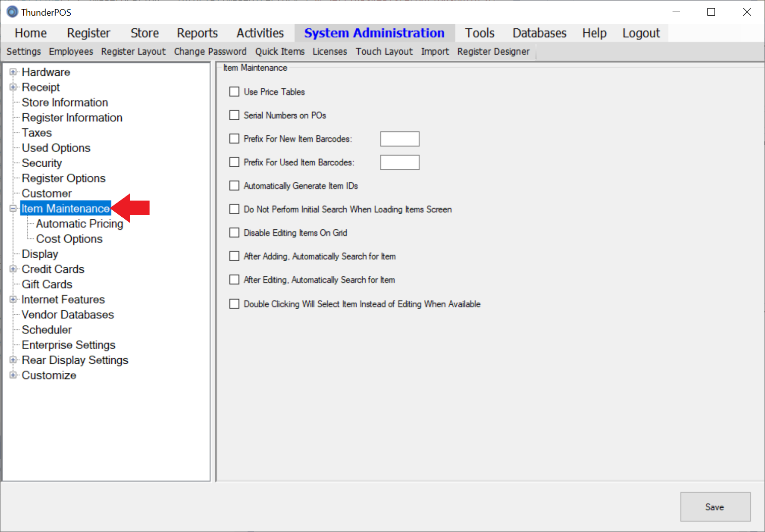Select Cost Options in the tree
The height and width of the screenshot is (532, 765).
pos(69,239)
